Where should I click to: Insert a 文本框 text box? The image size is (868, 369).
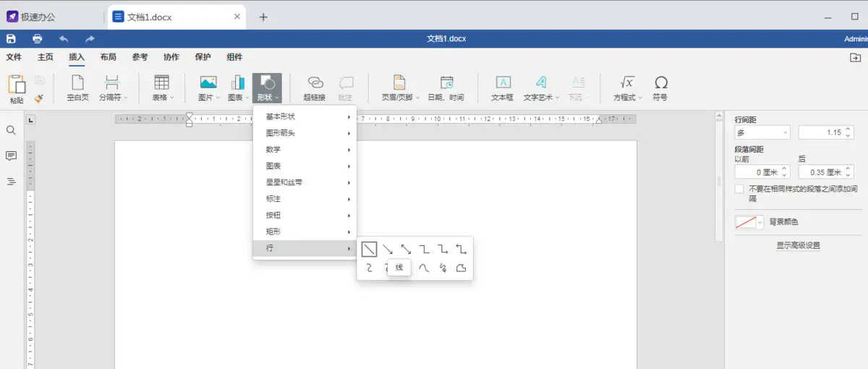(x=502, y=88)
